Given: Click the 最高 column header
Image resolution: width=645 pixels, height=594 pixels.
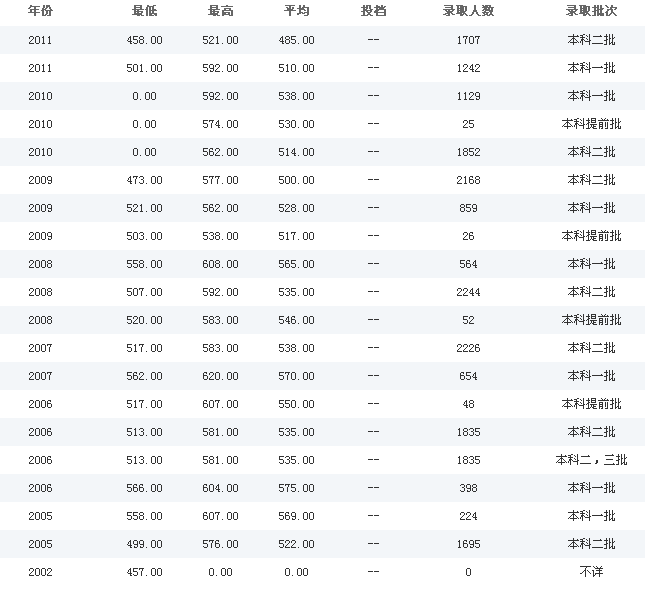Looking at the screenshot, I should click(220, 11).
